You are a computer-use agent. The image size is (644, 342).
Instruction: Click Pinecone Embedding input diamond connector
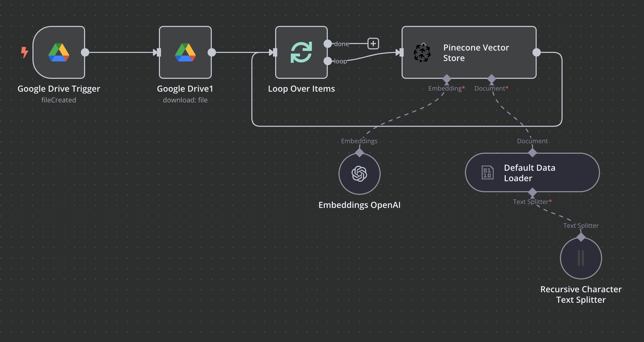447,79
